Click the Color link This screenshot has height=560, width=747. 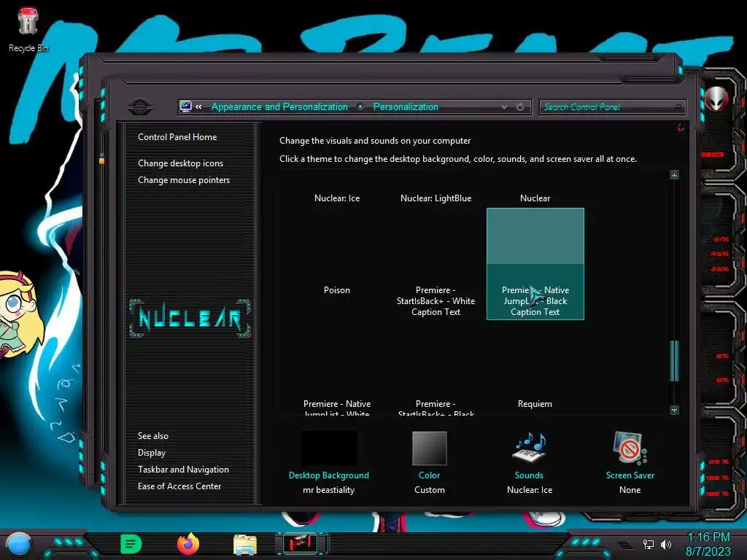click(429, 475)
